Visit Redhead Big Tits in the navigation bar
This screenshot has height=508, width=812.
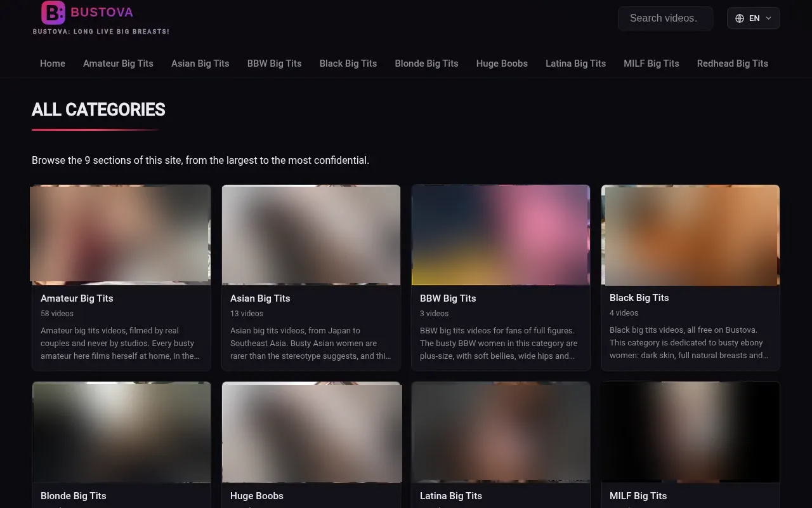(733, 63)
